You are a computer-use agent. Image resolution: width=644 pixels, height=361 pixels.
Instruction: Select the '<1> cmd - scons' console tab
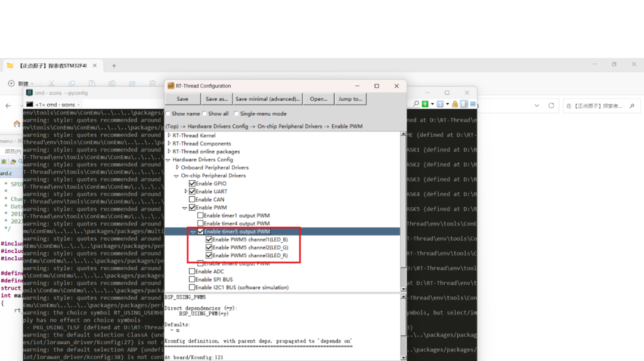tap(54, 104)
